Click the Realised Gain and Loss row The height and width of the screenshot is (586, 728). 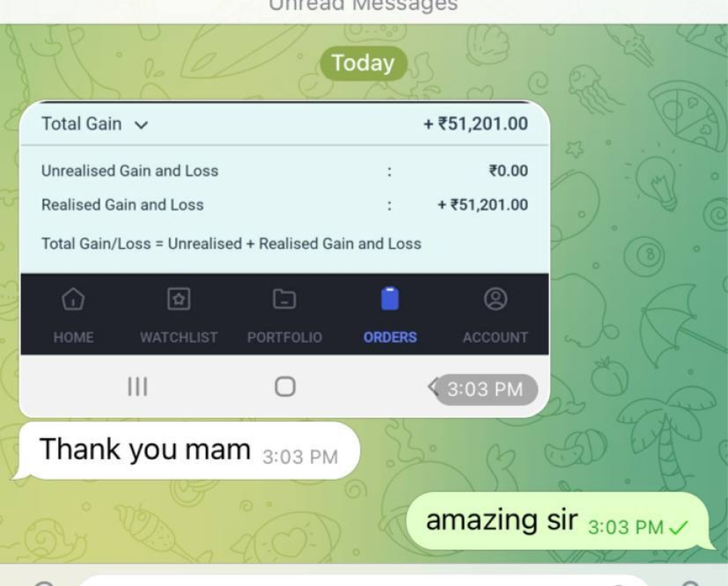click(284, 204)
